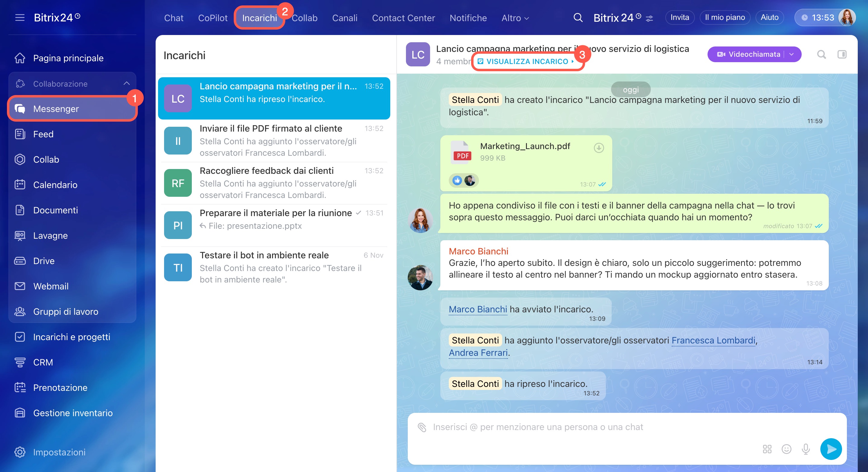
Task: Open Videochiamata dropdown arrow
Action: pyautogui.click(x=791, y=54)
